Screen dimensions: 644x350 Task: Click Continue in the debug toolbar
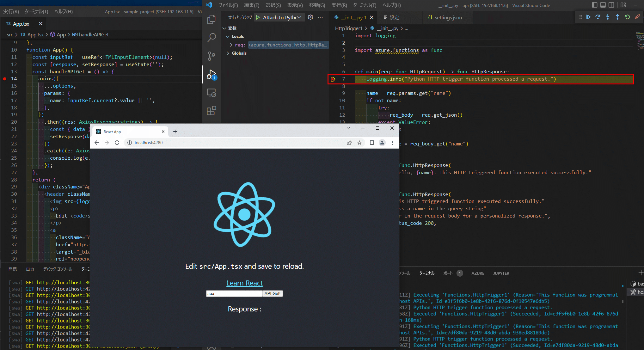point(588,17)
